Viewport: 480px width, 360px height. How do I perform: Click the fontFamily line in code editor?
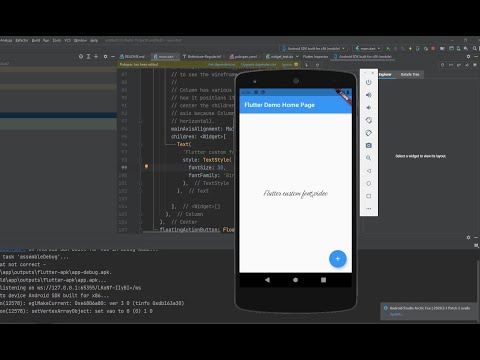[x=211, y=175]
